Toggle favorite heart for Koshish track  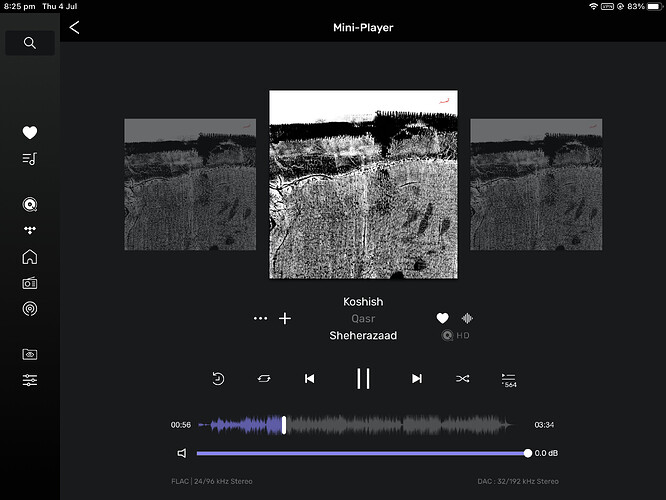tap(443, 318)
